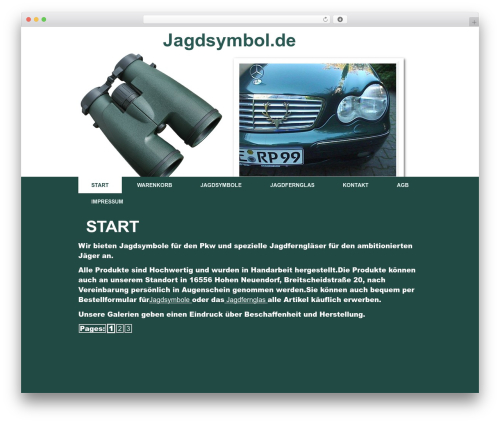Click the reload icon in address bar
Viewport: 500px width, 423px height.
(x=325, y=20)
